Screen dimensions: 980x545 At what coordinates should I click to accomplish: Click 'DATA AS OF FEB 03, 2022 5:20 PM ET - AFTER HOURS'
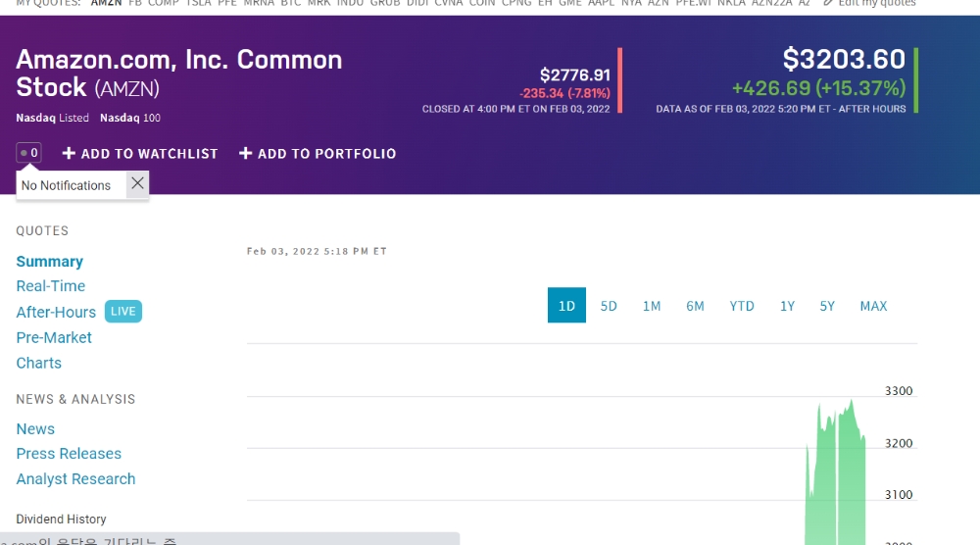point(781,109)
